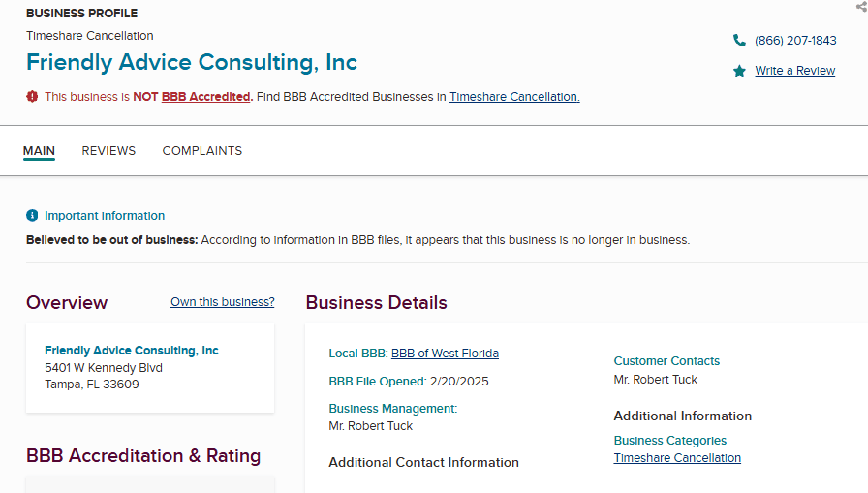The height and width of the screenshot is (493, 868).
Task: Switch to the Complaints tab
Action: [201, 151]
